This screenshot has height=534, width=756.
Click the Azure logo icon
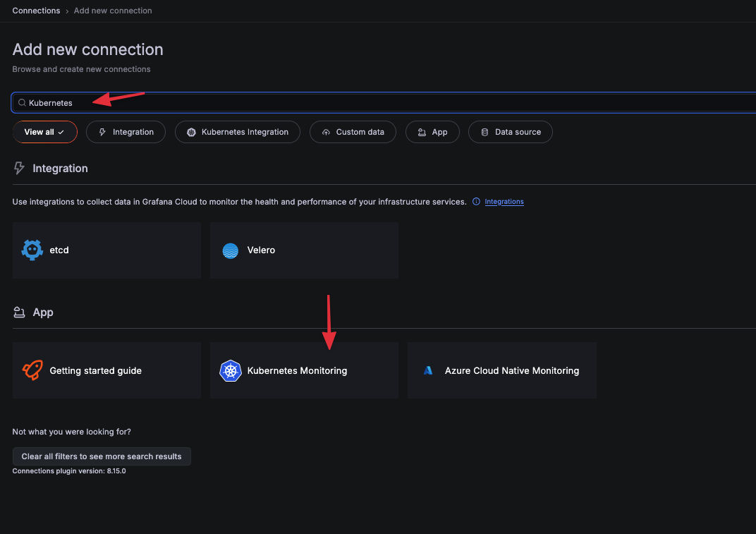[x=427, y=370]
